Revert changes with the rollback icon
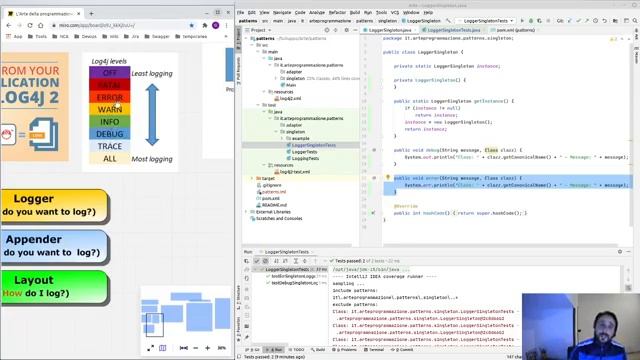Screen dimensions: 640x360 tap(604, 20)
